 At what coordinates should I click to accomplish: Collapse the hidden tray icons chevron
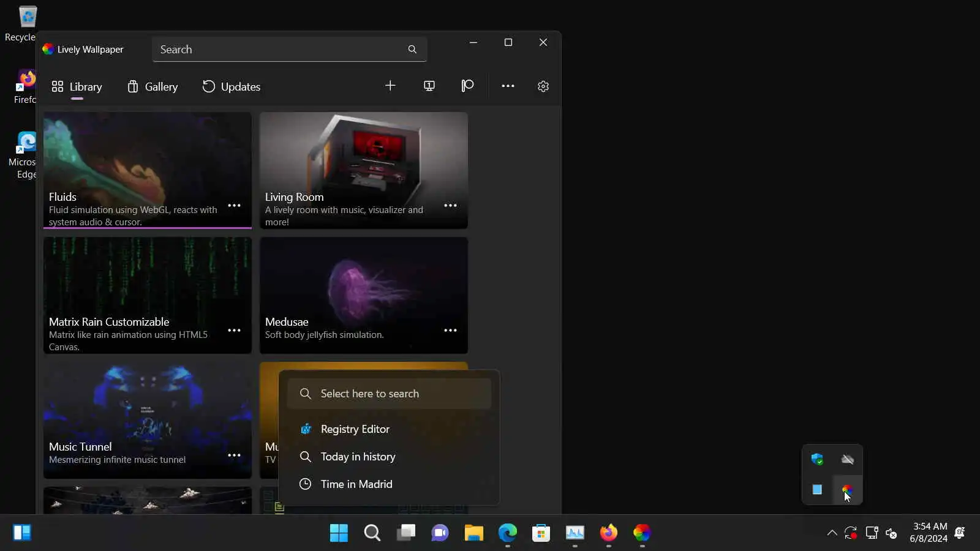tap(832, 533)
